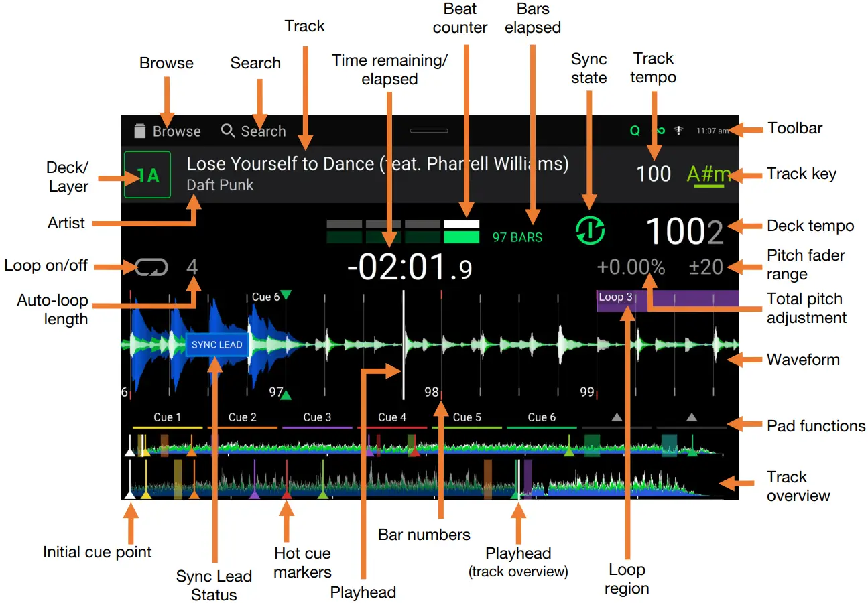Click bar number 99 under the waveform
This screenshot has width=868, height=603.
click(x=587, y=392)
